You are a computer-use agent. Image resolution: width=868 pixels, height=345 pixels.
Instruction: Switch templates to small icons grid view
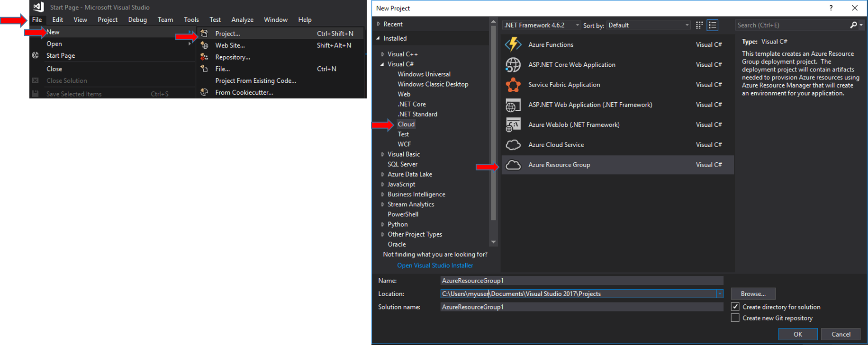(699, 25)
